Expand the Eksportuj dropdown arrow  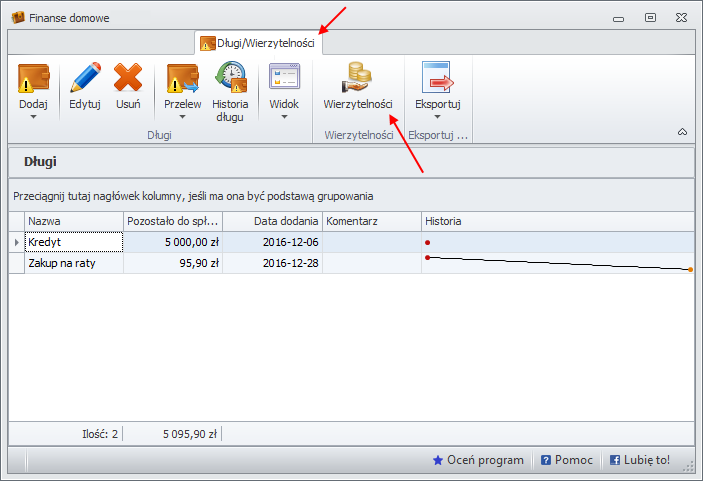coord(437,117)
